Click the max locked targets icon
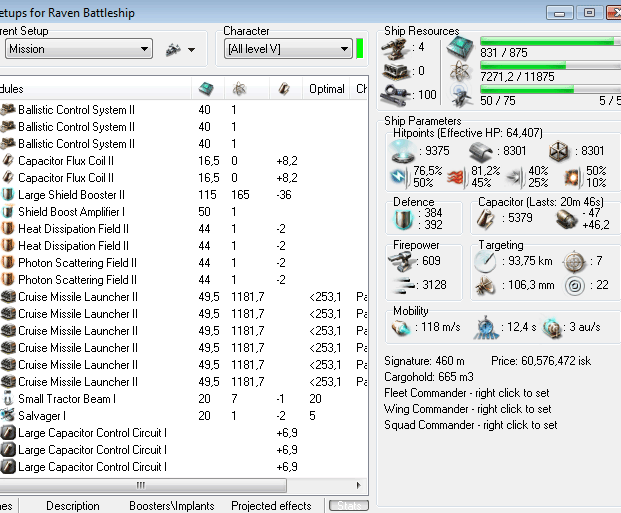Viewport: 621px width, 513px height. tap(575, 262)
